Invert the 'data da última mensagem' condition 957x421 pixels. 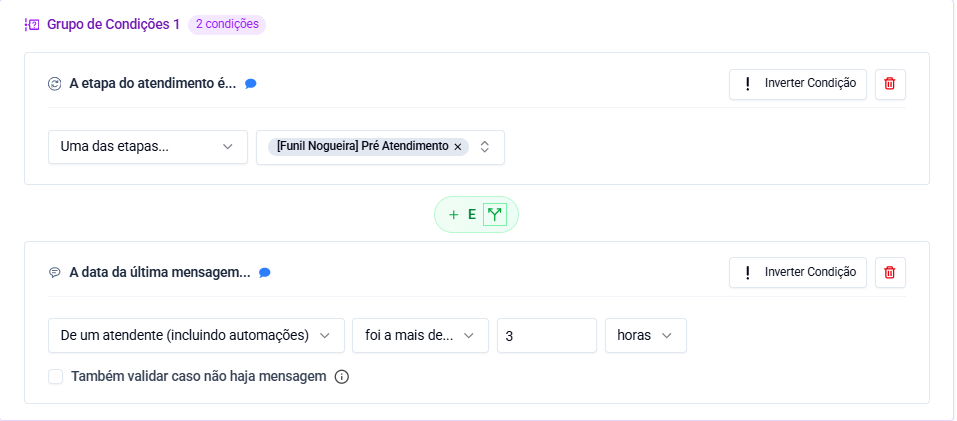[798, 272]
